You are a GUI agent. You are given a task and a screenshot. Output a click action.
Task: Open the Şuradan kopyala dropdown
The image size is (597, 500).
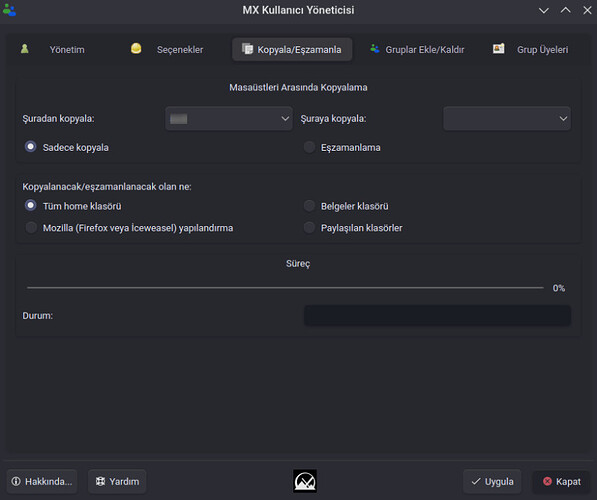229,119
